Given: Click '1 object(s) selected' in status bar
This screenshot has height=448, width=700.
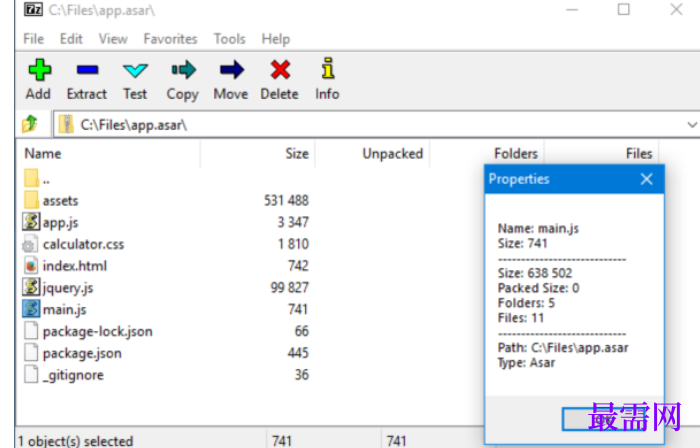Looking at the screenshot, I should 75,441.
